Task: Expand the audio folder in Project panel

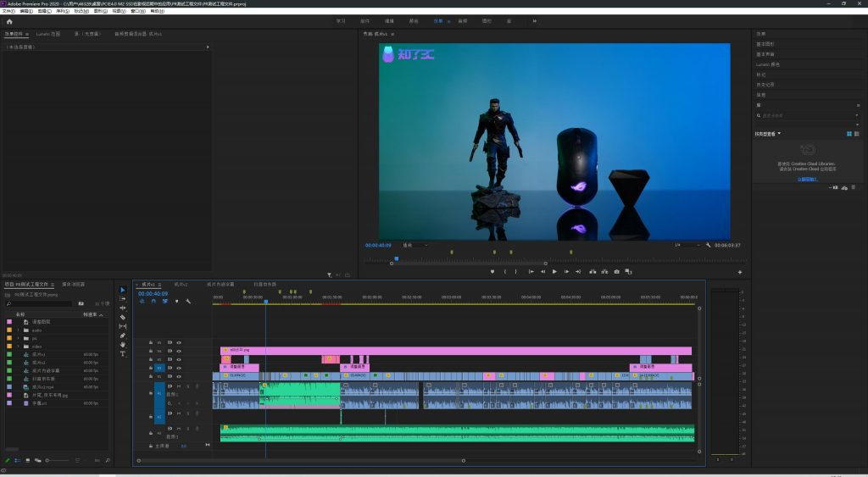Action: [18, 330]
